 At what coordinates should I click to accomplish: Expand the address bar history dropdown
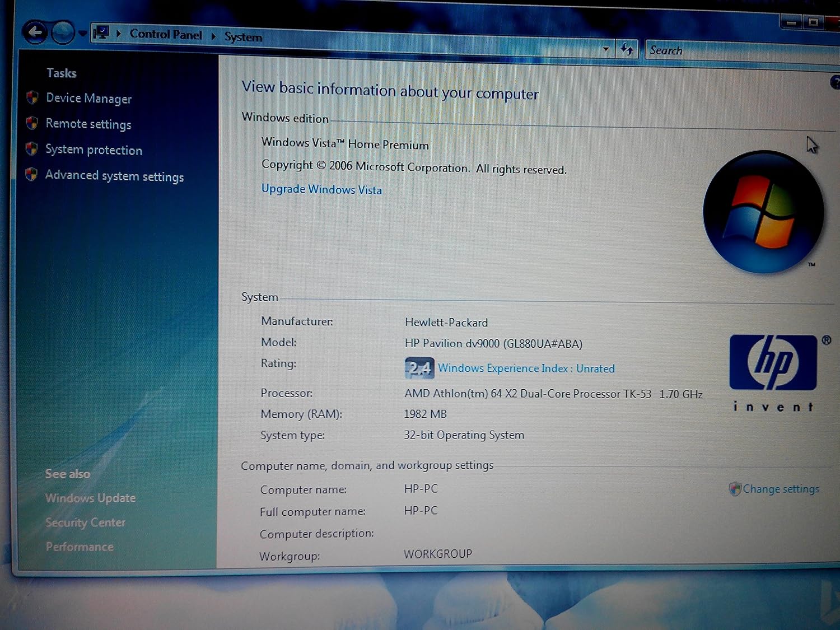(606, 49)
